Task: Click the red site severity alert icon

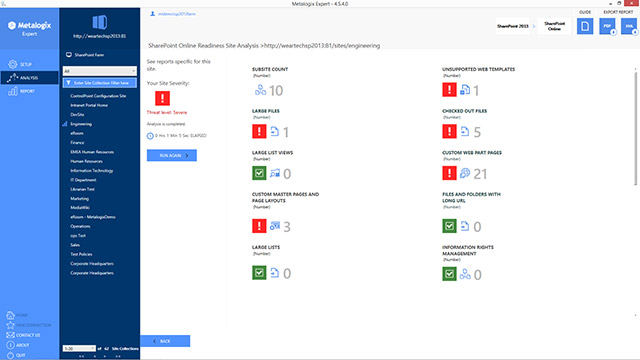Action: tap(162, 98)
